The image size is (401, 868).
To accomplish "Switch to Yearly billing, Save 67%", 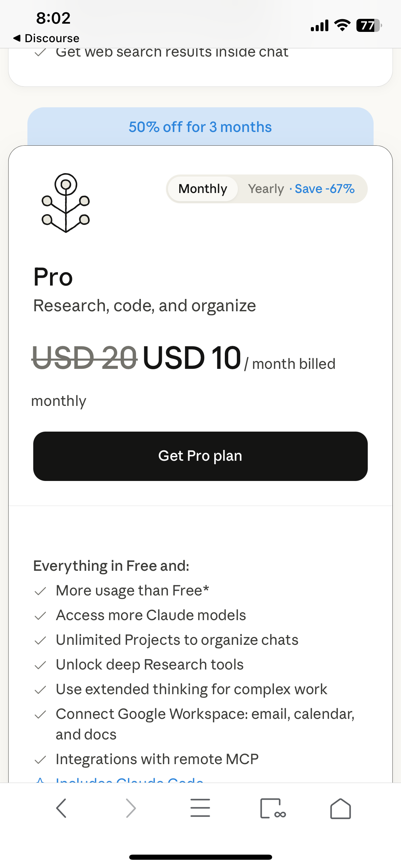I will 301,189.
